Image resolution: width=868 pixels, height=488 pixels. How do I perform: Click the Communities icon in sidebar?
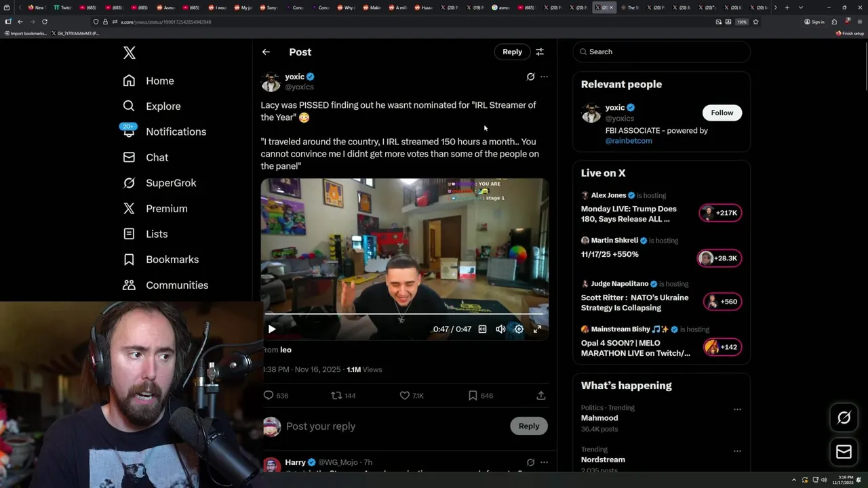pos(129,285)
